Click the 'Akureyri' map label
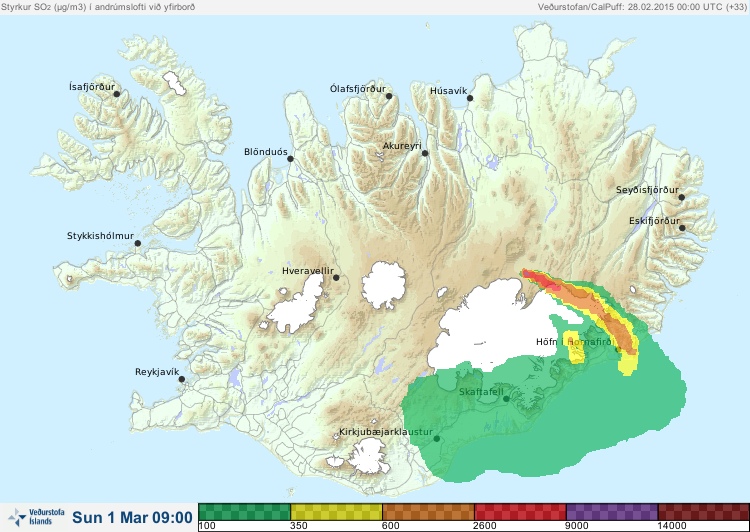The image size is (750, 532). 402,146
